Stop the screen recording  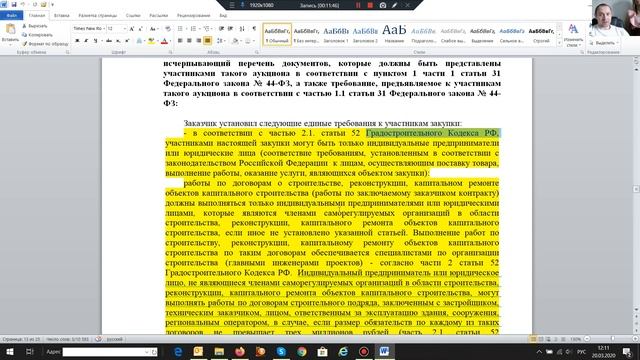coord(370,5)
